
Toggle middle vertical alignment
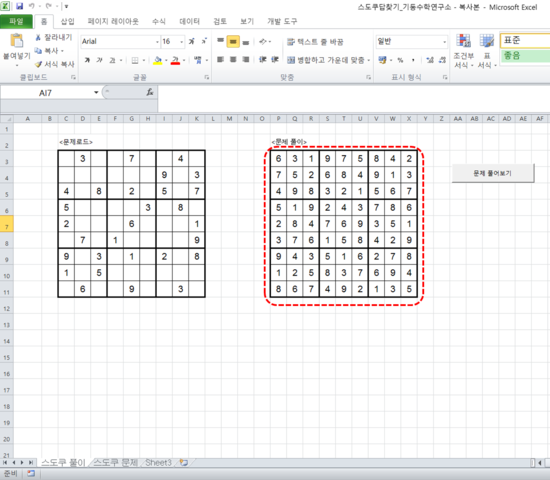tap(233, 41)
